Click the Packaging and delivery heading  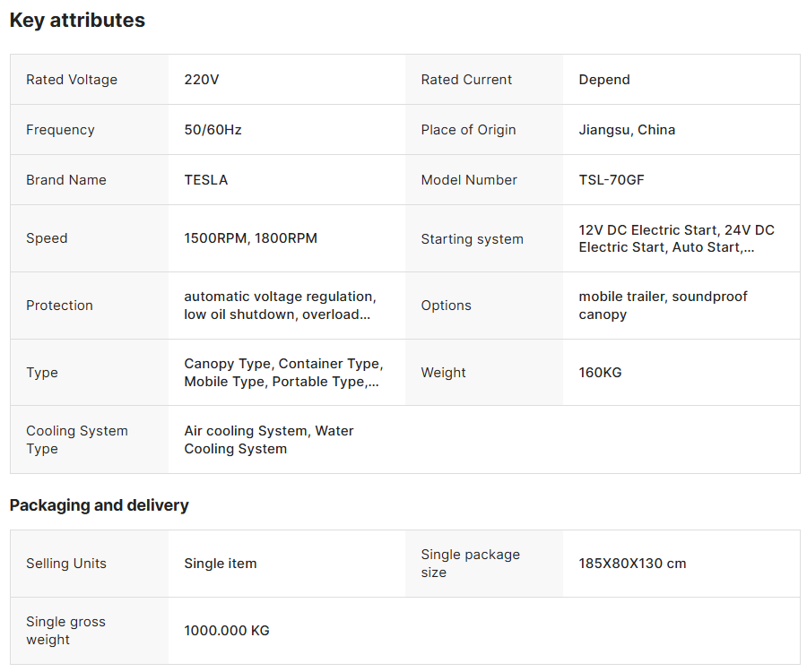point(99,505)
